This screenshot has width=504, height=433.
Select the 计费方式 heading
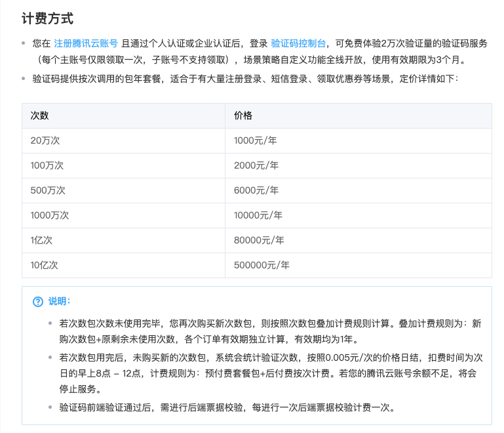(x=48, y=18)
